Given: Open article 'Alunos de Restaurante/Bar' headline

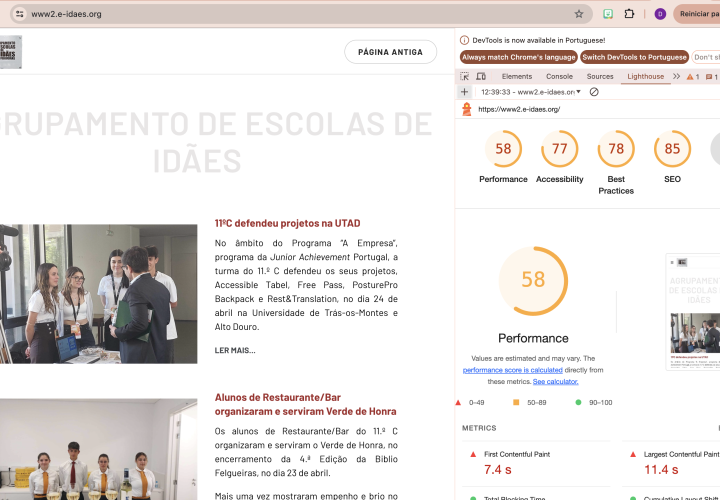Looking at the screenshot, I should point(305,404).
